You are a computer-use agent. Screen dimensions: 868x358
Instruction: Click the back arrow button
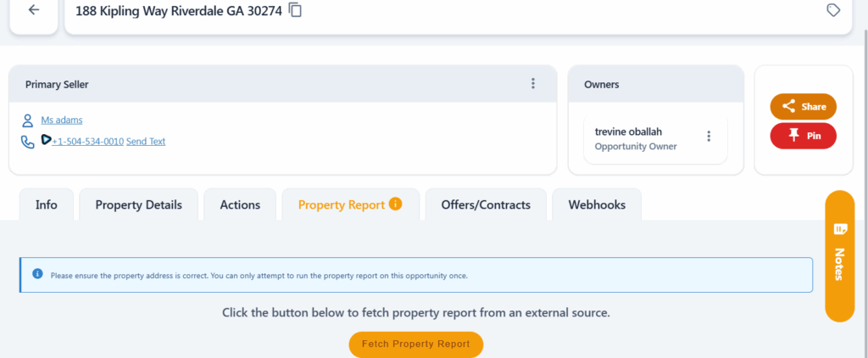pyautogui.click(x=34, y=10)
